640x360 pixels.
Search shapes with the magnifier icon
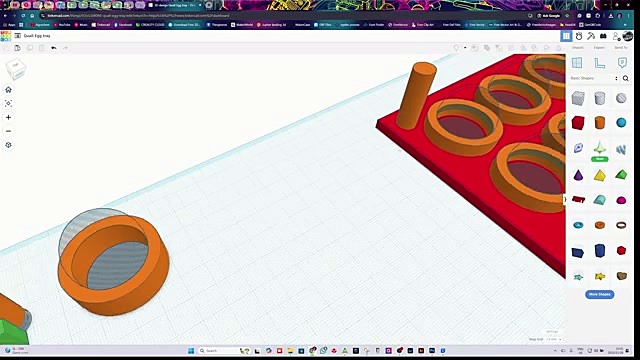click(x=626, y=78)
